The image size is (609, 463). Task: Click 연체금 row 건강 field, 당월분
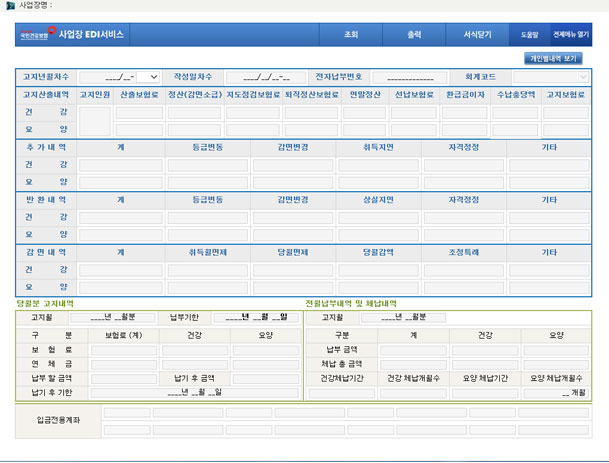tap(195, 365)
